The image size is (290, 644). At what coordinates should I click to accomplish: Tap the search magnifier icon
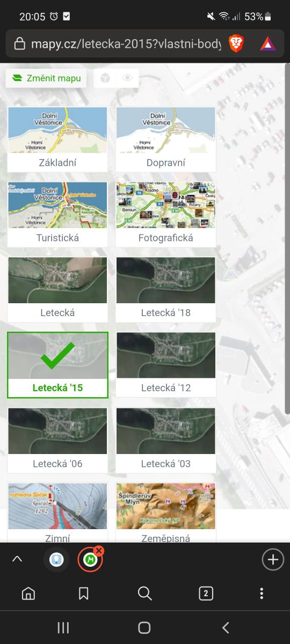click(144, 593)
